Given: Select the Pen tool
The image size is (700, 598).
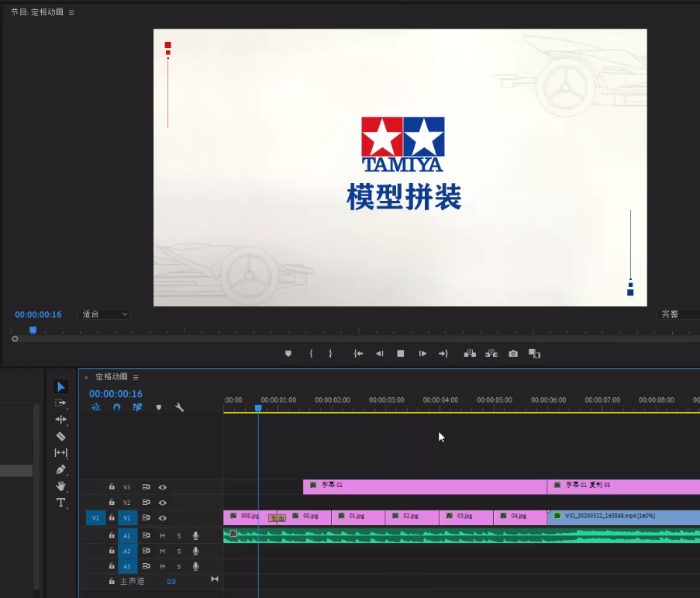Looking at the screenshot, I should pos(61,469).
